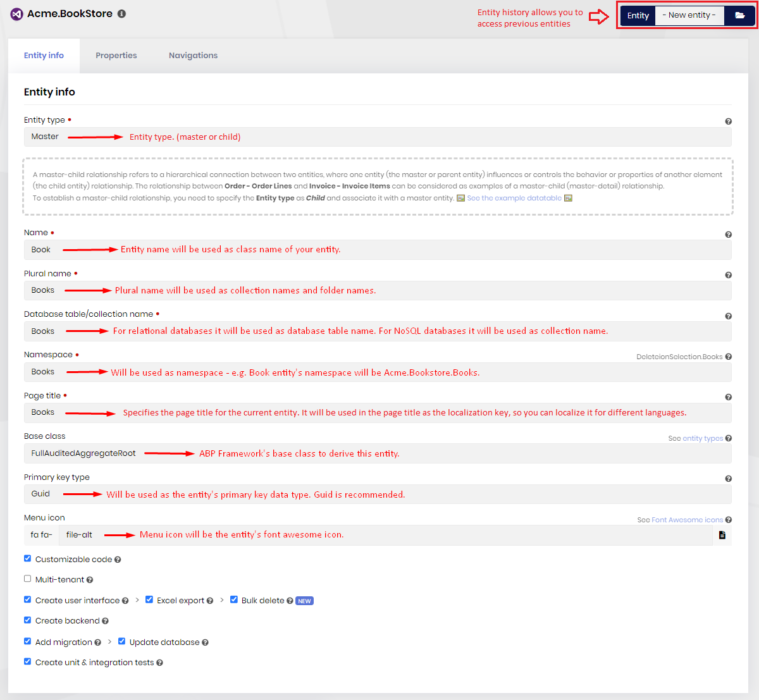Click the help icon for Page title

(729, 397)
